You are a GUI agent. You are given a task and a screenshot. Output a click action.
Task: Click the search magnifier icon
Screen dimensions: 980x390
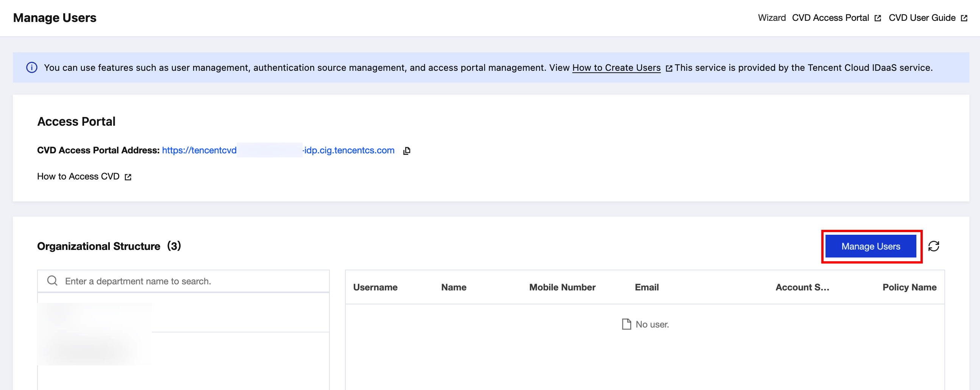52,281
